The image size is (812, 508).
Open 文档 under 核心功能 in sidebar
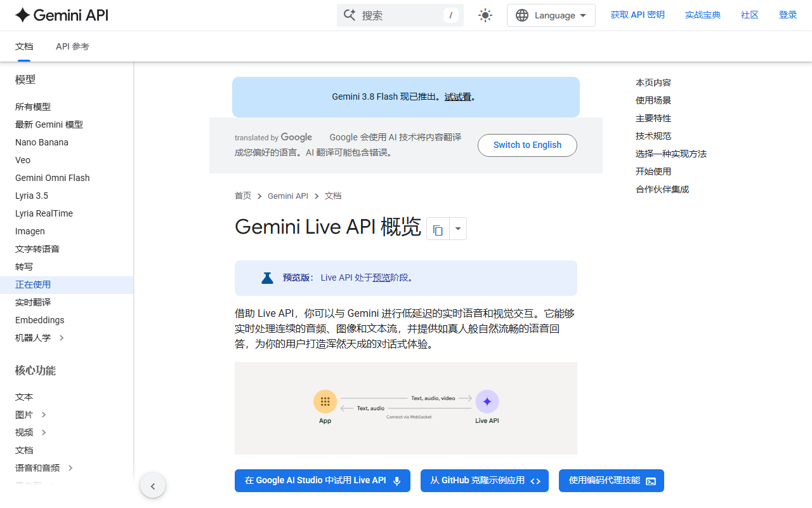pos(24,450)
